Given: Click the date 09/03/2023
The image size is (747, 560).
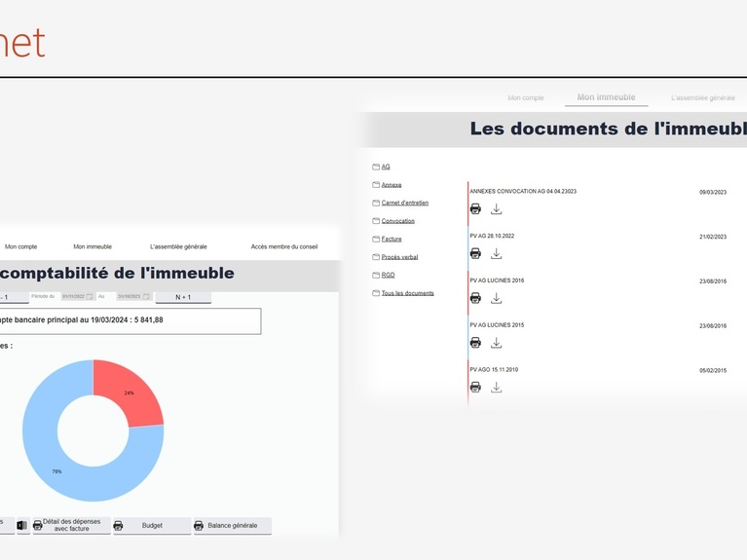Looking at the screenshot, I should [713, 193].
